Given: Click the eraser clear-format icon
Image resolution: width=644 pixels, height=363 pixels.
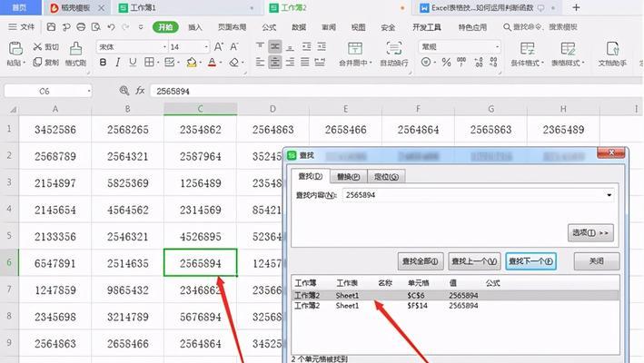Looking at the screenshot, I should coord(233,63).
